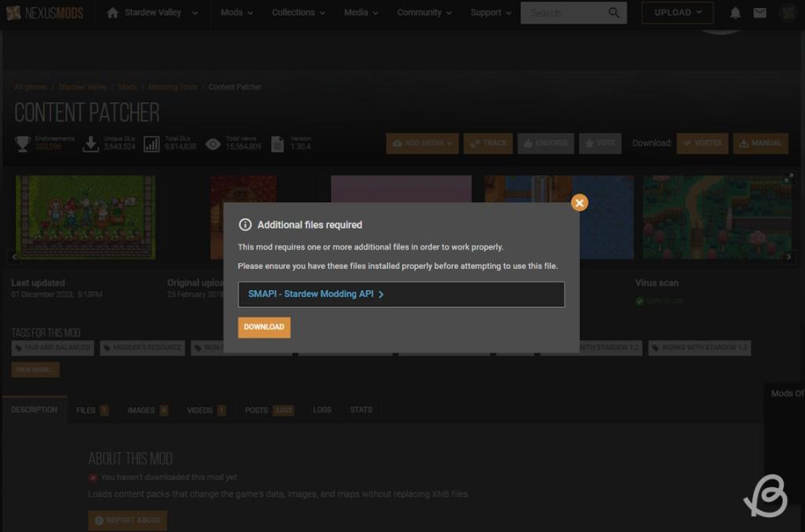Click the orange Download button in dialog
Viewport: 805px width, 532px height.
point(264,327)
